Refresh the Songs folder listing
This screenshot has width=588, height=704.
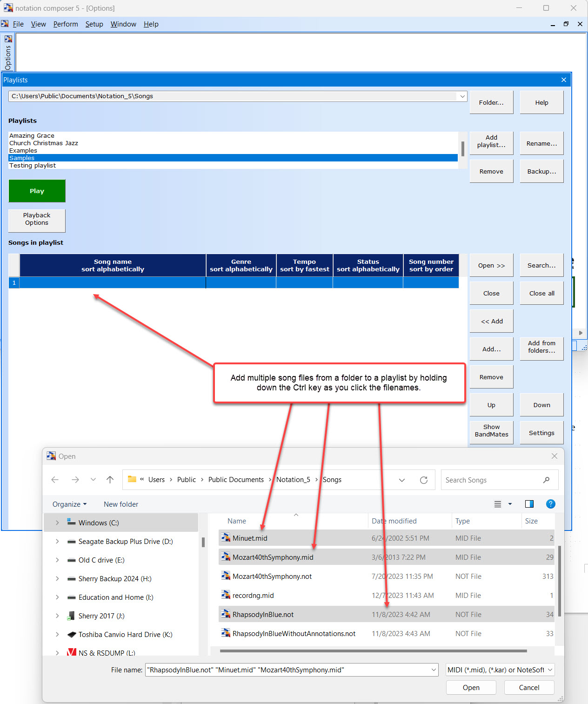click(423, 480)
